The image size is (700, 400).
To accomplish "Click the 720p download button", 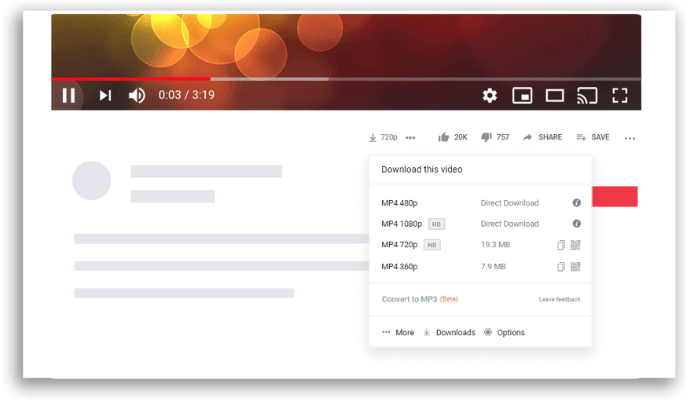I will pyautogui.click(x=383, y=138).
